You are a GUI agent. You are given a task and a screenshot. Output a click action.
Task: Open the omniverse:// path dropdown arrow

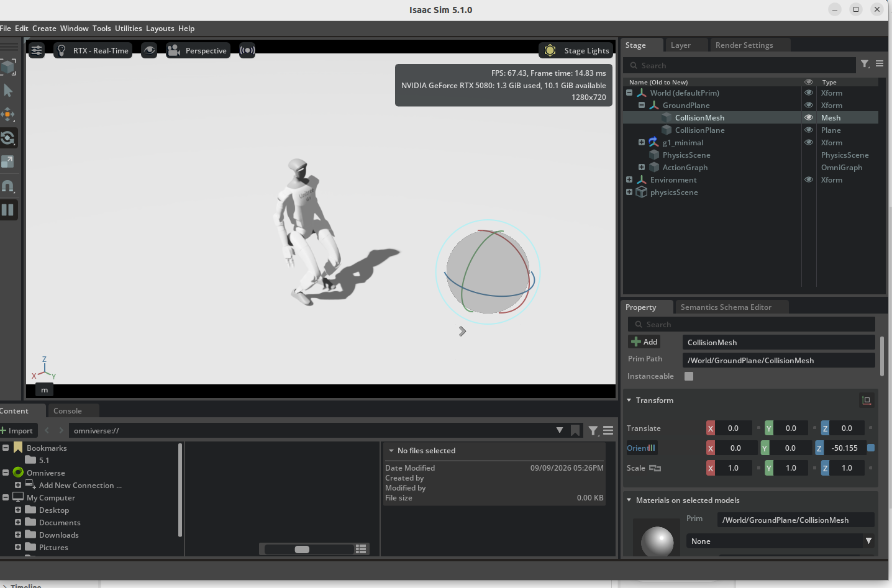tap(560, 430)
